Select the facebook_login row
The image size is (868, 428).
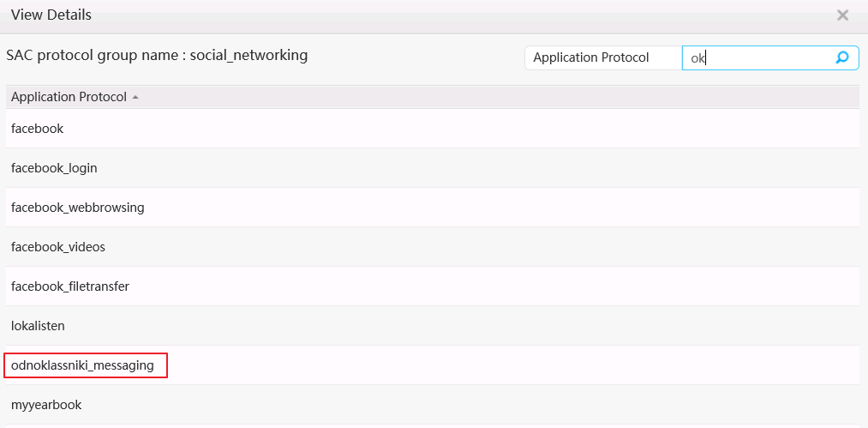point(54,168)
